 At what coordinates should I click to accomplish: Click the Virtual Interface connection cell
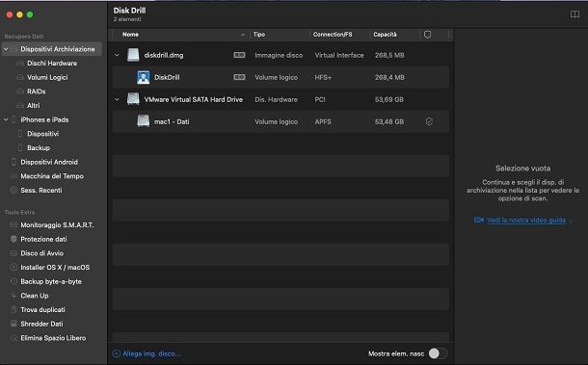339,55
